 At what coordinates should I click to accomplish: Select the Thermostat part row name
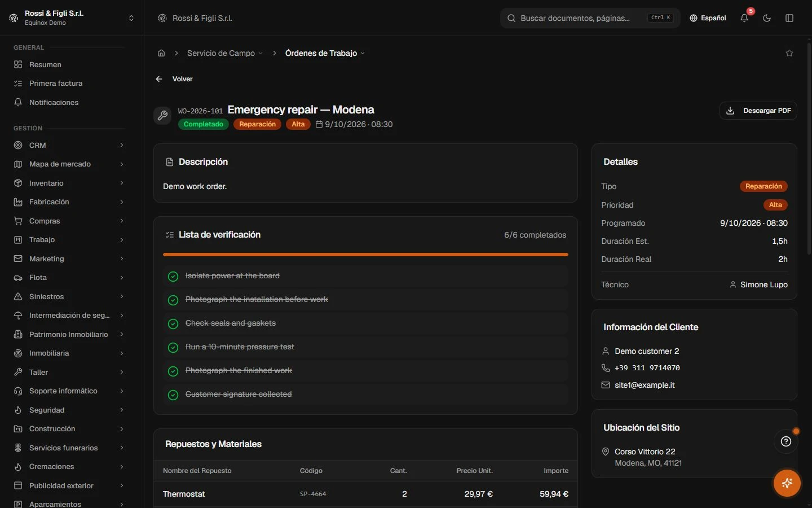[184, 494]
